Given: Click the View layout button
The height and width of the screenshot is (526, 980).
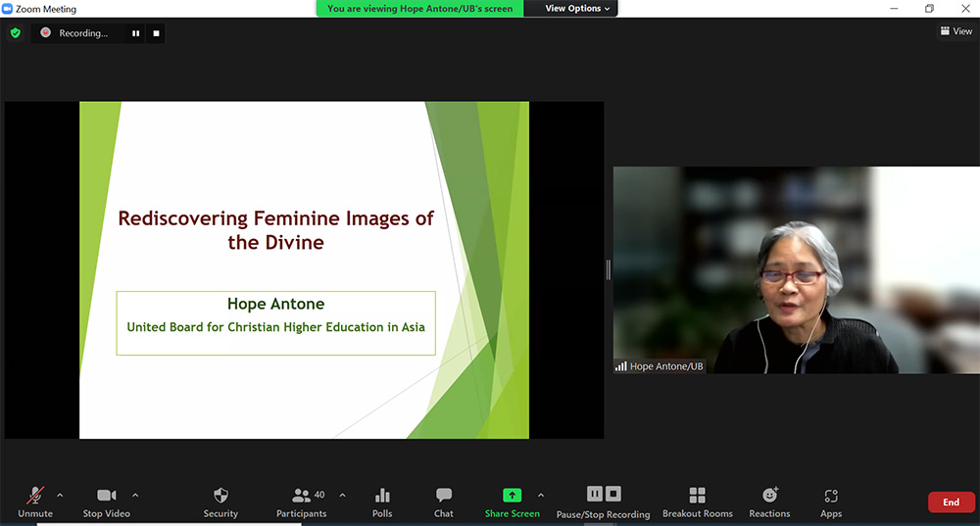Looking at the screenshot, I should [x=956, y=31].
